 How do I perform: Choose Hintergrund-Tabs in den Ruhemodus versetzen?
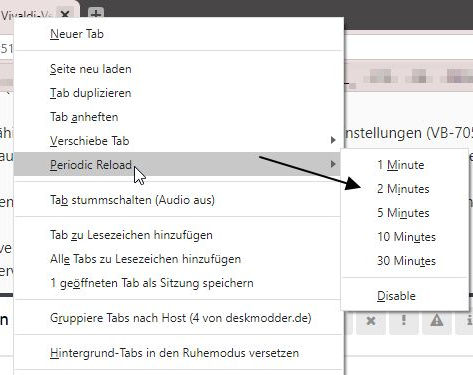(x=179, y=353)
